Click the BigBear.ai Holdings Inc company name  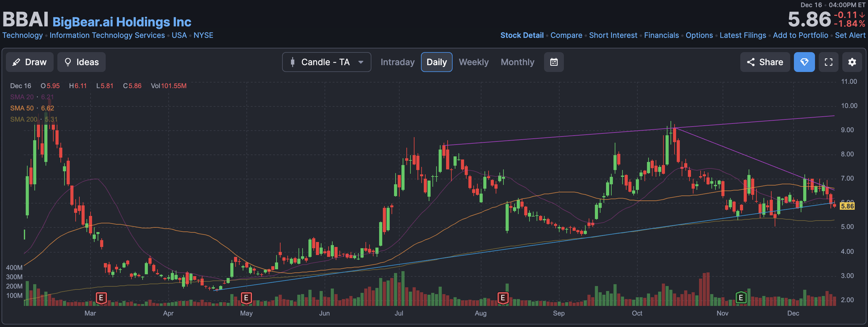pyautogui.click(x=122, y=22)
